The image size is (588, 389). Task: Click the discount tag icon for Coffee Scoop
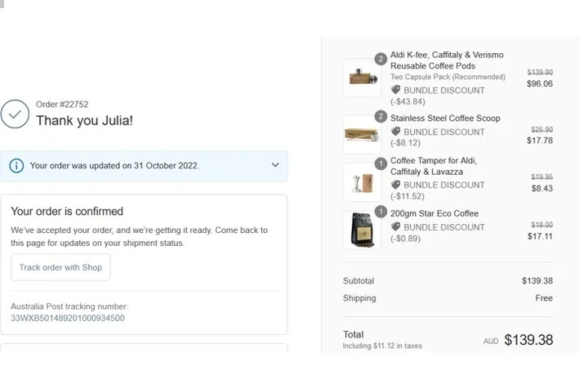(395, 132)
